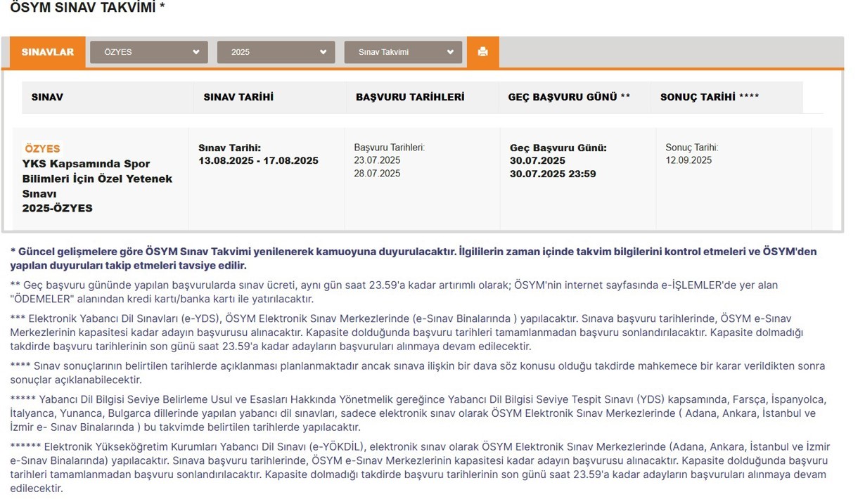Open the Sınav Takvimi dropdown

point(403,52)
